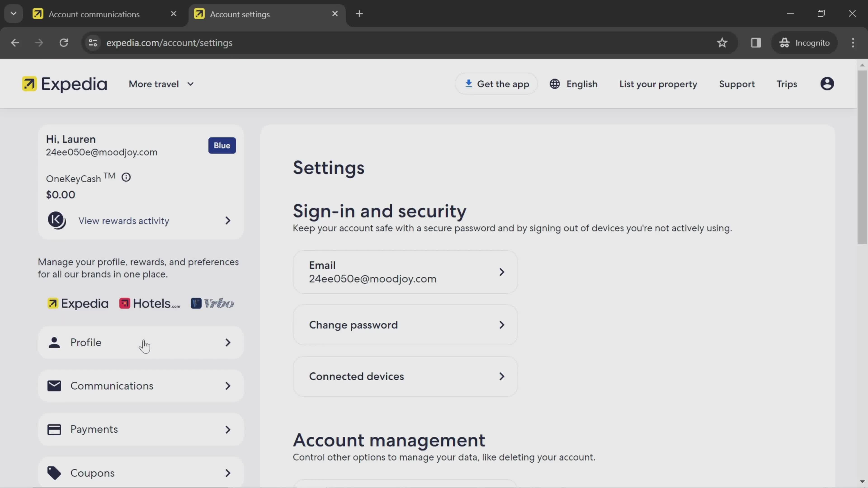Expand the More travel menu

pyautogui.click(x=161, y=84)
